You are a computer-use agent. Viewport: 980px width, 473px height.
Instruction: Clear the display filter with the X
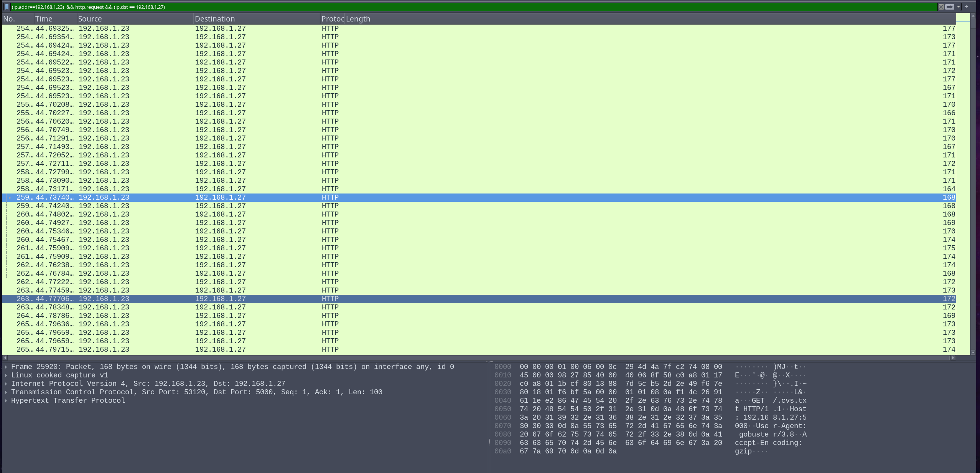pos(941,7)
